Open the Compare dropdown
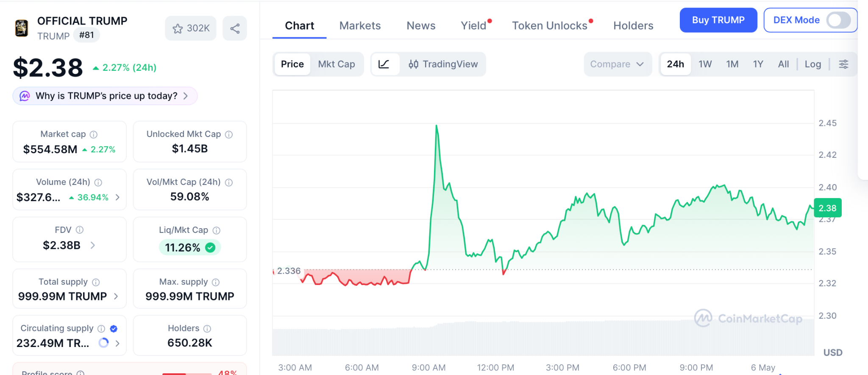868x375 pixels. pyautogui.click(x=618, y=64)
